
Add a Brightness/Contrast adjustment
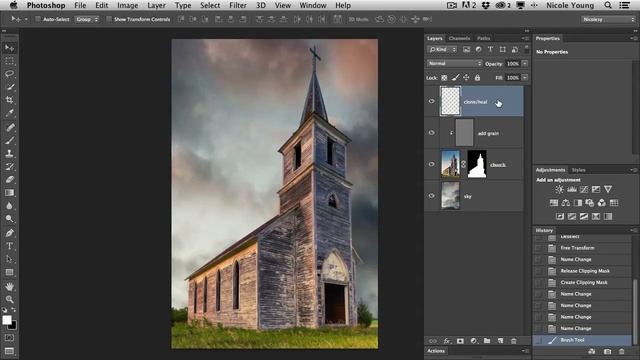(560, 189)
